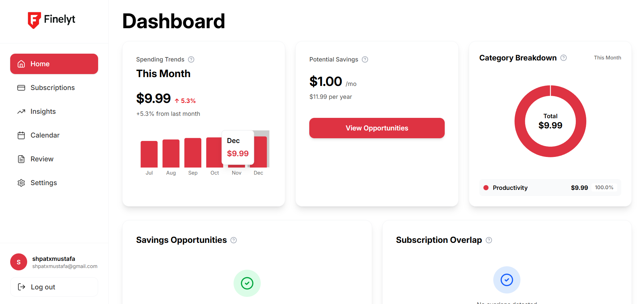Open the Subscriptions section
Screen dimensions: 644x304
tap(53, 88)
